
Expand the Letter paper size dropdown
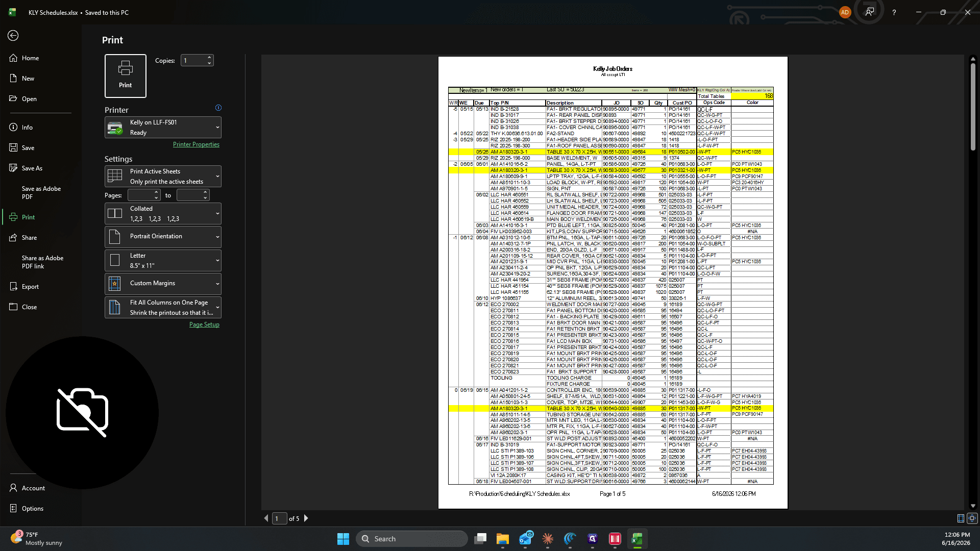point(163,261)
